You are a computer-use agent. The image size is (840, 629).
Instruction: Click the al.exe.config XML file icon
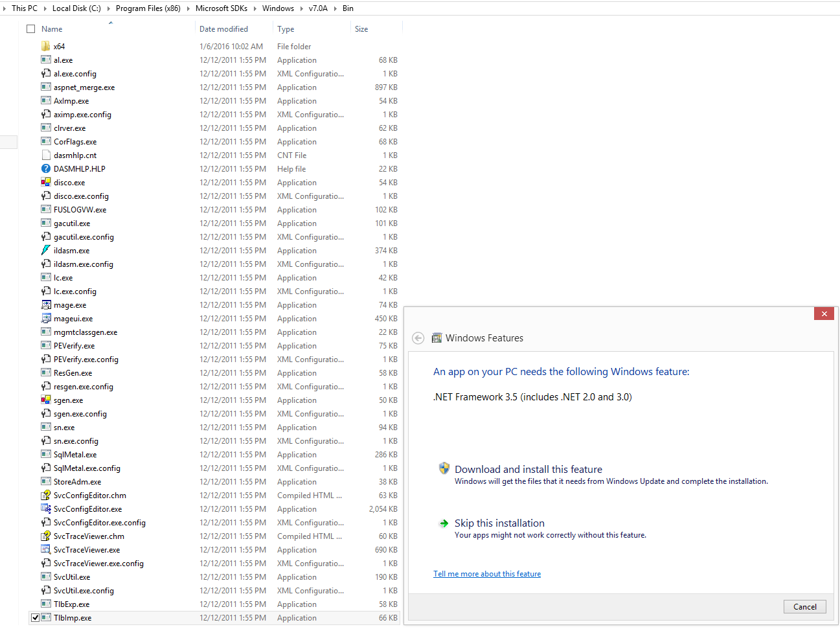click(45, 73)
